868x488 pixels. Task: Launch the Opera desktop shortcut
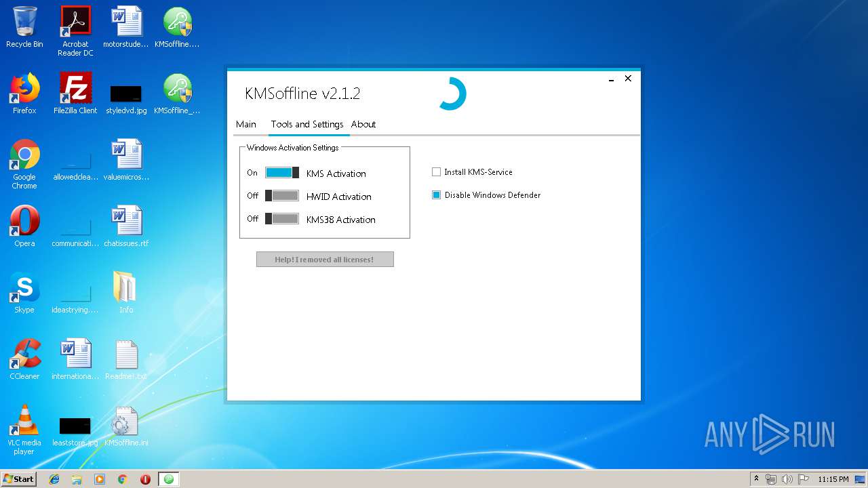[24, 226]
